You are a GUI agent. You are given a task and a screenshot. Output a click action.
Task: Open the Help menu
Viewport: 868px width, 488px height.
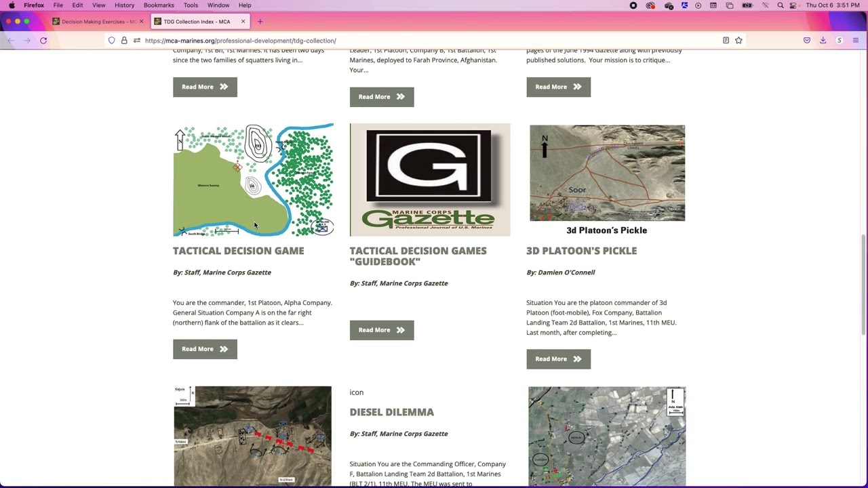pos(245,5)
